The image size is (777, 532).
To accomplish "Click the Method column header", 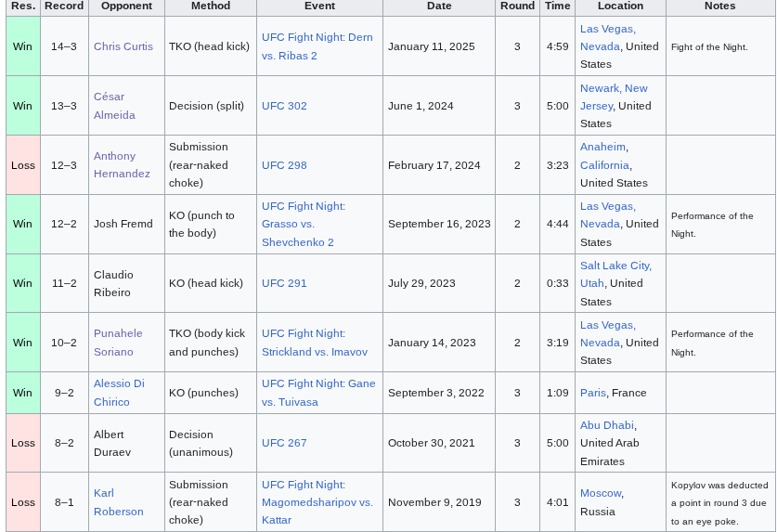I will (211, 6).
